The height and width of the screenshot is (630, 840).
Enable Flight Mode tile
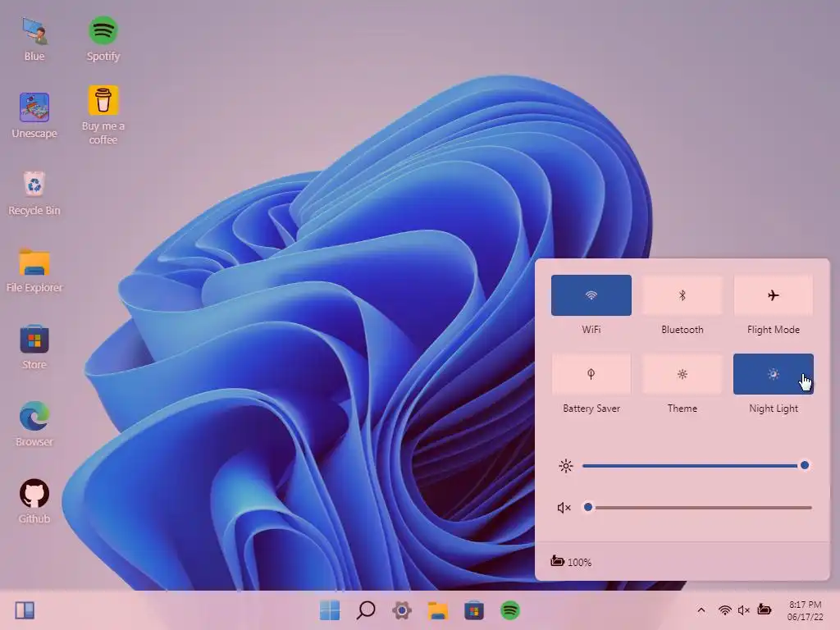pyautogui.click(x=773, y=295)
